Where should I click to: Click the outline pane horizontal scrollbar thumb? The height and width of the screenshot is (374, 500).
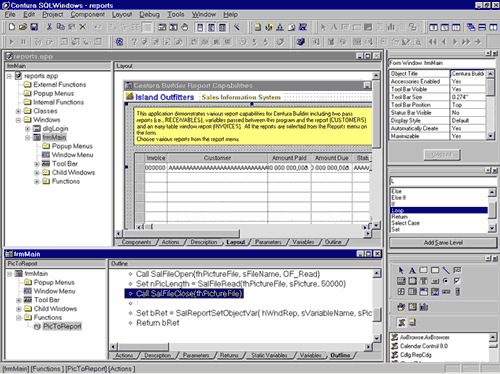pyautogui.click(x=143, y=347)
